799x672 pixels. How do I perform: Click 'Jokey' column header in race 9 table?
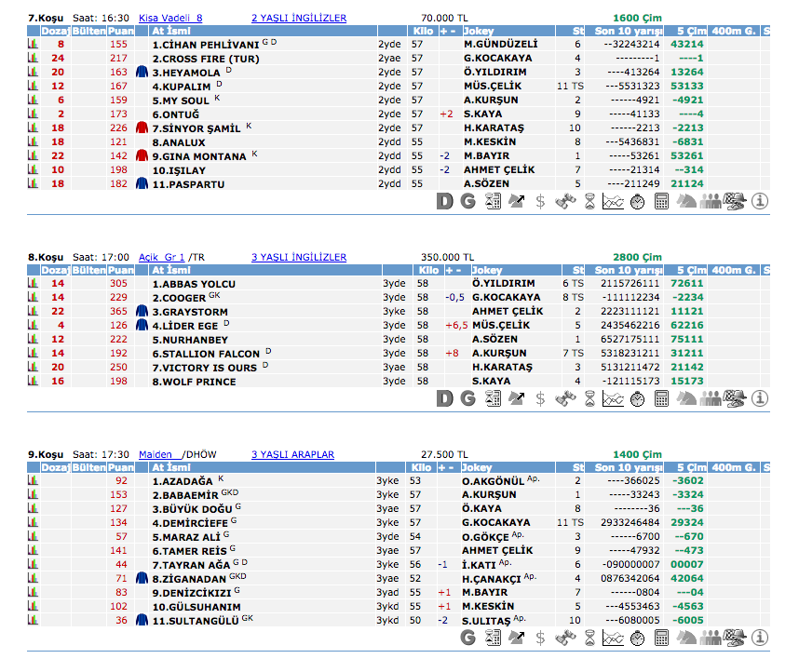477,467
